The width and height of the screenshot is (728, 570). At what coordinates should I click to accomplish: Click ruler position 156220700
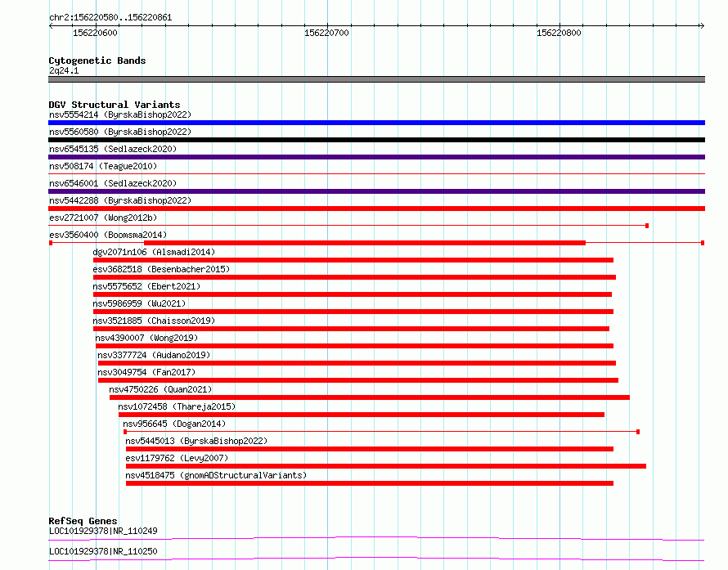326,33
